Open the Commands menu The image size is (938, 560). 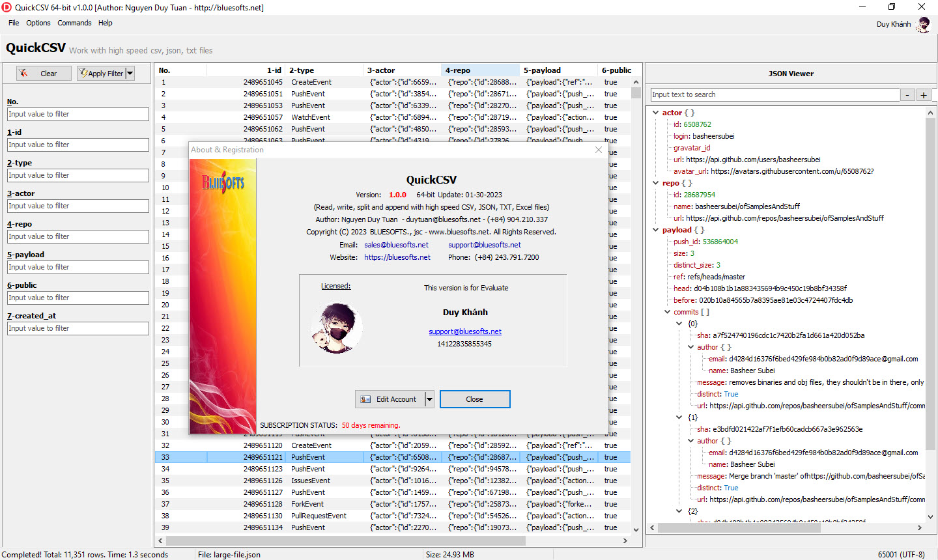(74, 23)
